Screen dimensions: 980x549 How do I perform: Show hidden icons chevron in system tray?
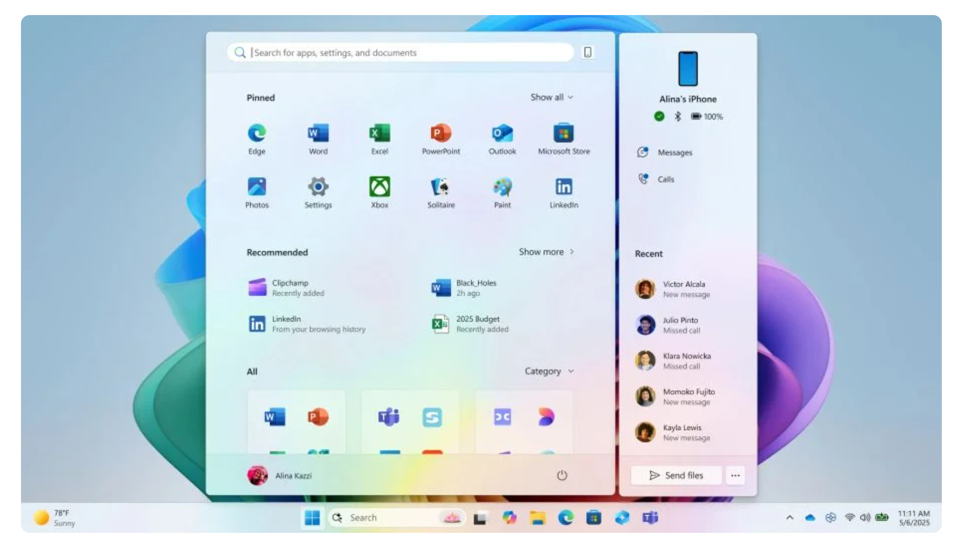(790, 518)
